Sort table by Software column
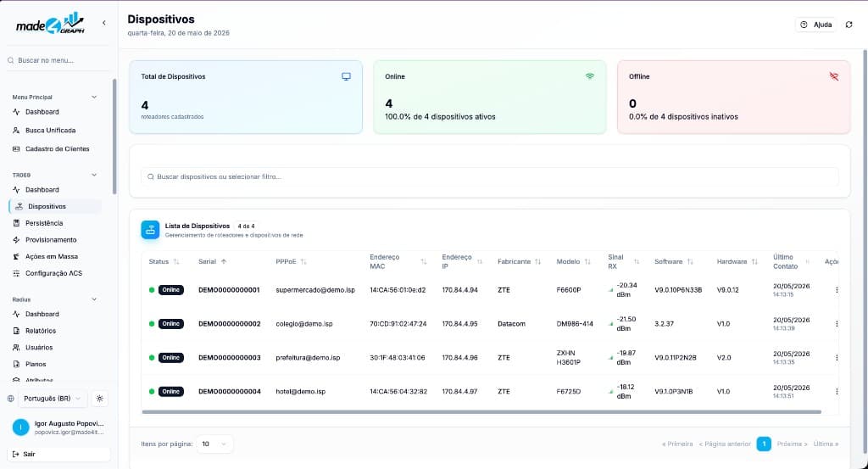The height and width of the screenshot is (469, 868). tap(674, 261)
